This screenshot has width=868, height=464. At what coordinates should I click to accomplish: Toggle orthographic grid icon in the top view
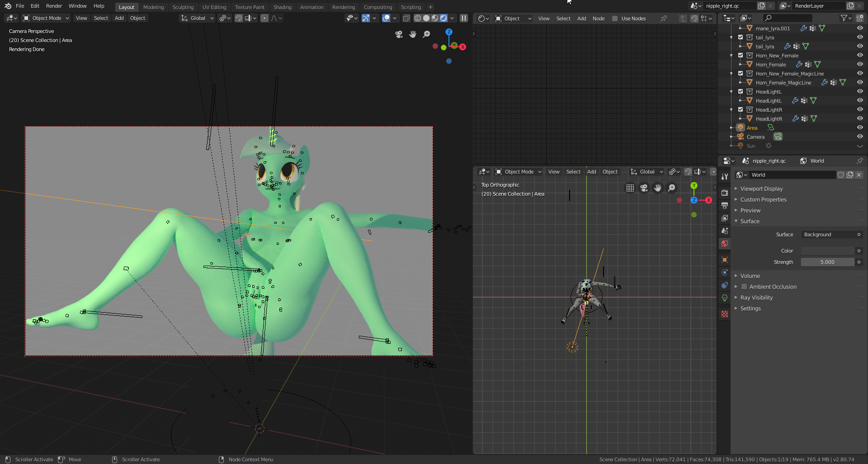tap(630, 188)
